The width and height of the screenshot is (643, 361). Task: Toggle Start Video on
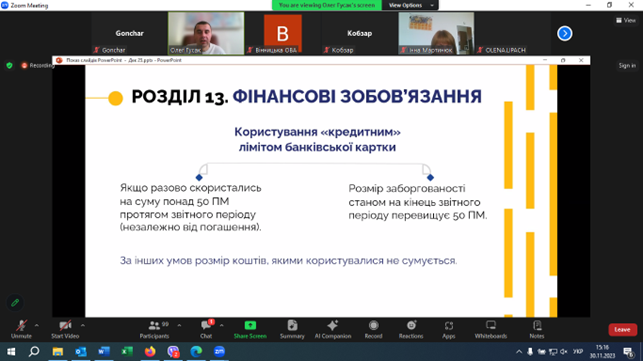coord(65,329)
